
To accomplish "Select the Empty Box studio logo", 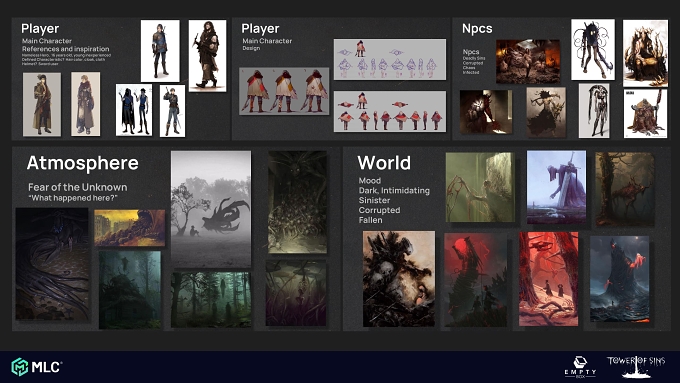I will [580, 367].
